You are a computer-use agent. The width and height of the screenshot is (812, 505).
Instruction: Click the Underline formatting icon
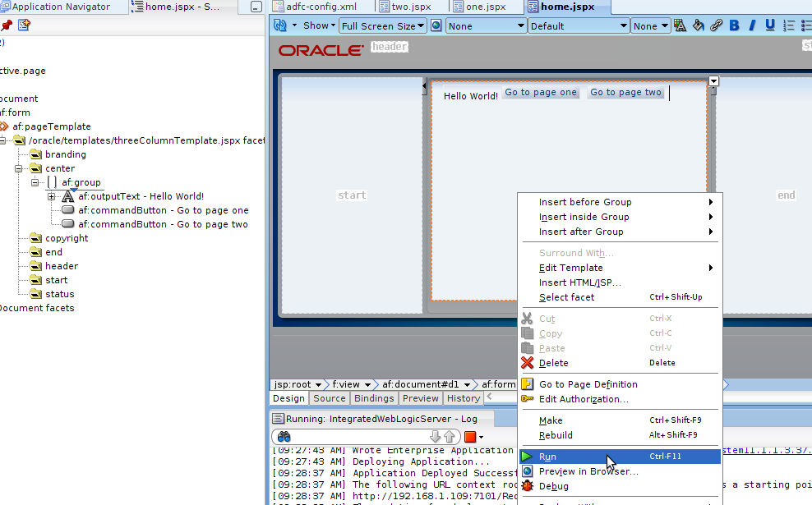pos(770,25)
